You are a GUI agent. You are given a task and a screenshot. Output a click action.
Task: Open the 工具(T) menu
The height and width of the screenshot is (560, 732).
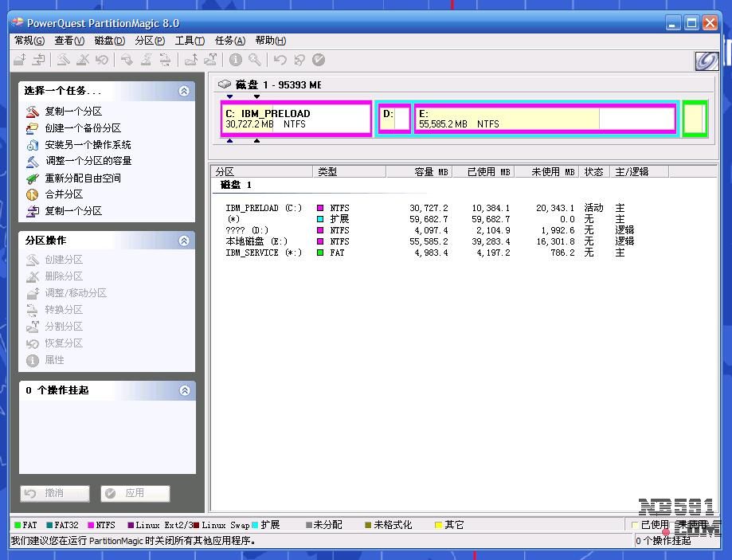190,41
